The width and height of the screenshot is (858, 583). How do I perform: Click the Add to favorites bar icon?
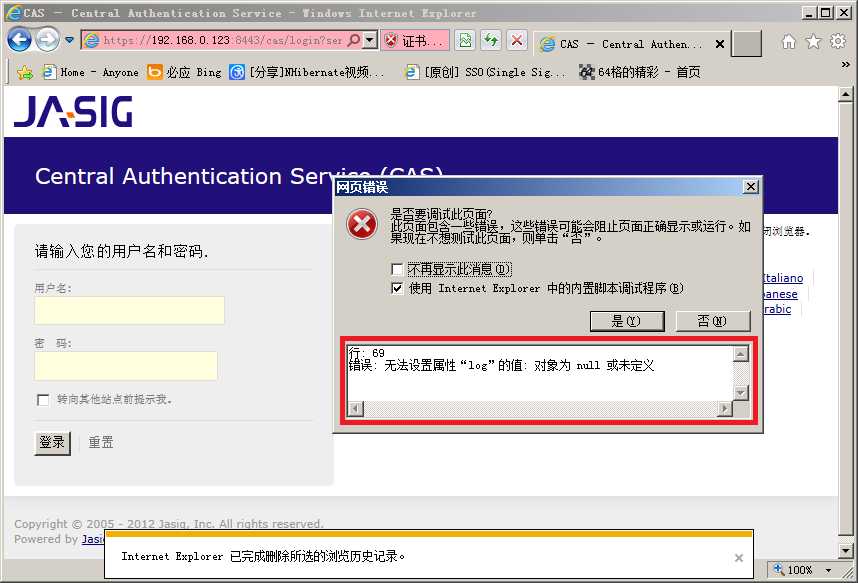coord(25,72)
